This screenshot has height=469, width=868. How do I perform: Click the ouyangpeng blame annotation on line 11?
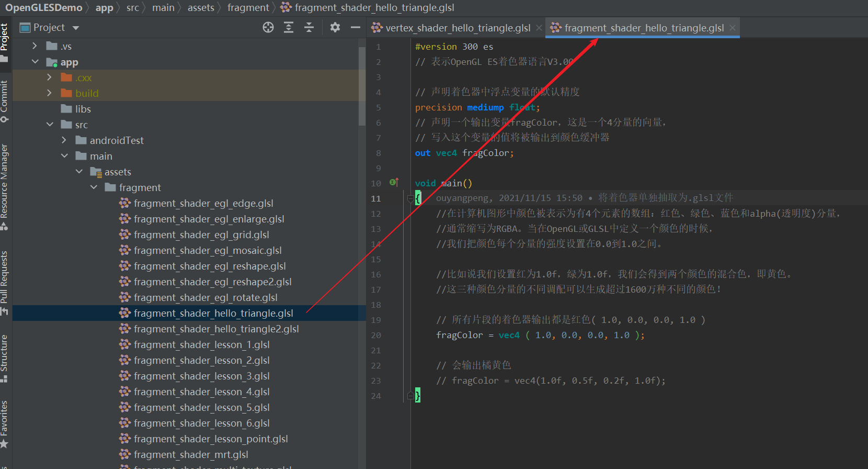click(x=585, y=198)
